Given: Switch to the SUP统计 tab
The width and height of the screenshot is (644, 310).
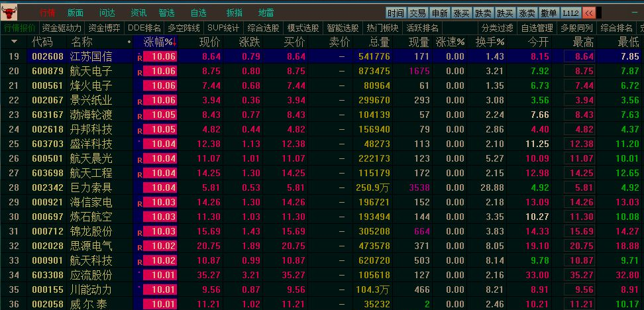Looking at the screenshot, I should pos(223,28).
